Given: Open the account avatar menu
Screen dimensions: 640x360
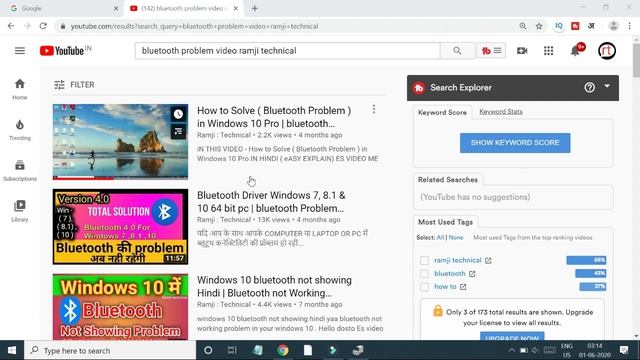Looking at the screenshot, I should 607,51.
